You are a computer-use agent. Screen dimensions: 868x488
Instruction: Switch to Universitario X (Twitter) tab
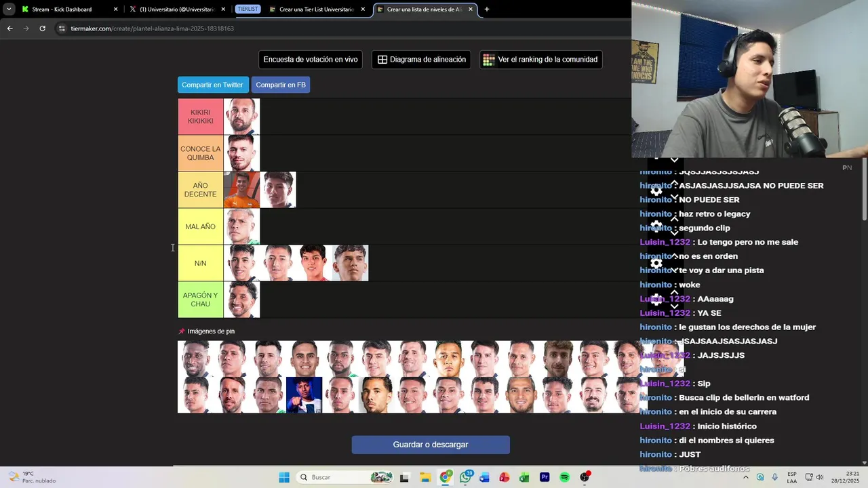point(177,9)
